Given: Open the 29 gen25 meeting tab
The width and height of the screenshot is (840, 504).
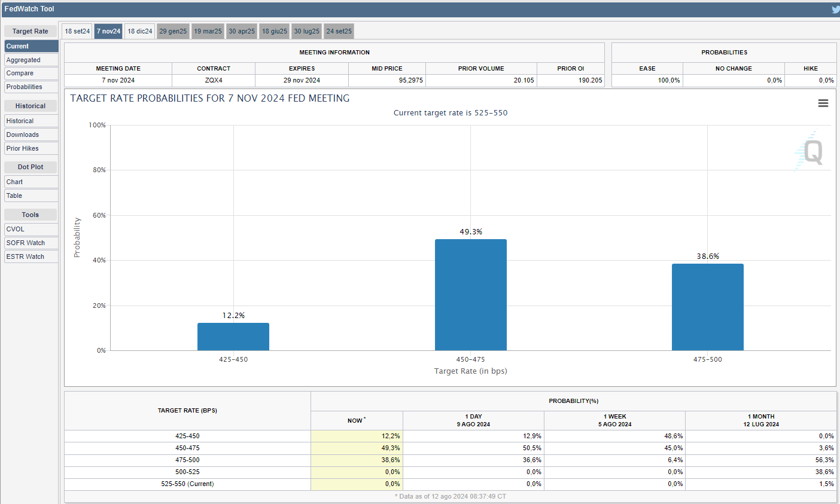Looking at the screenshot, I should pyautogui.click(x=173, y=31).
